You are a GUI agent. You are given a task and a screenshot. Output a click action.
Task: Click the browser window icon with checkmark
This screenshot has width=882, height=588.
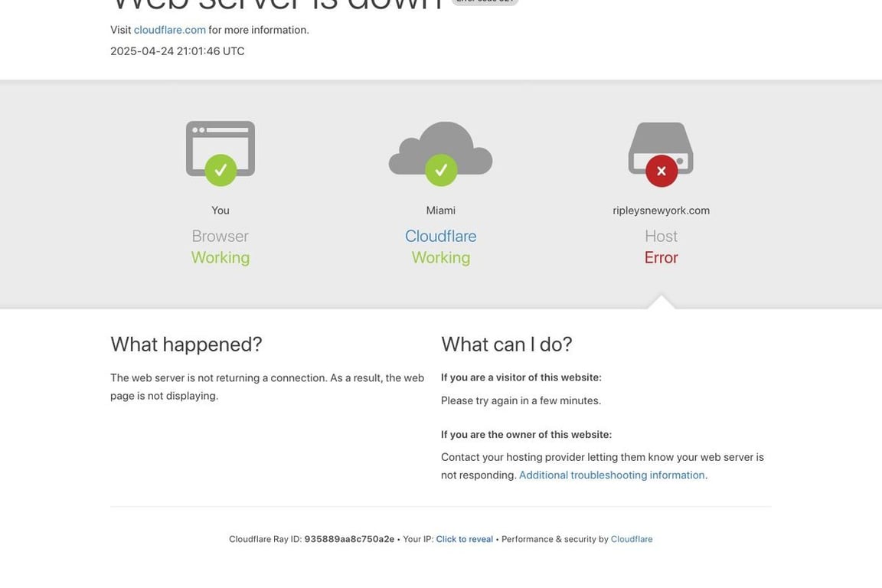coord(220,153)
